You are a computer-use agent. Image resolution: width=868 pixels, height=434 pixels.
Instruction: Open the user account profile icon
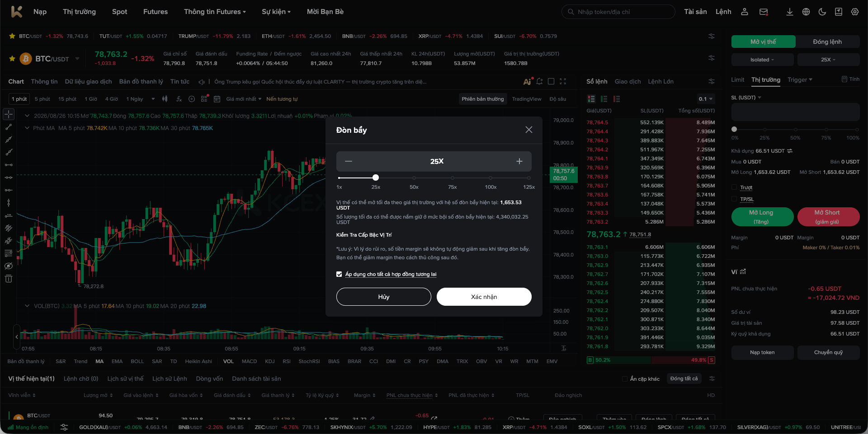(x=745, y=12)
